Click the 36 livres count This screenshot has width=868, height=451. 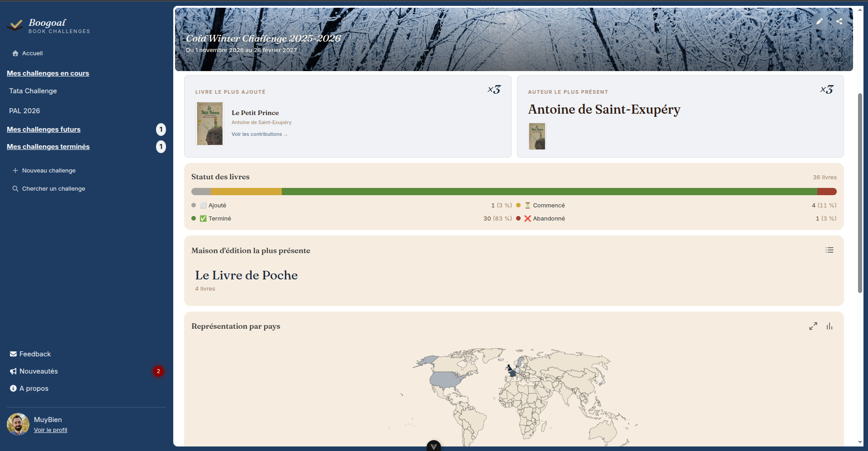(825, 178)
